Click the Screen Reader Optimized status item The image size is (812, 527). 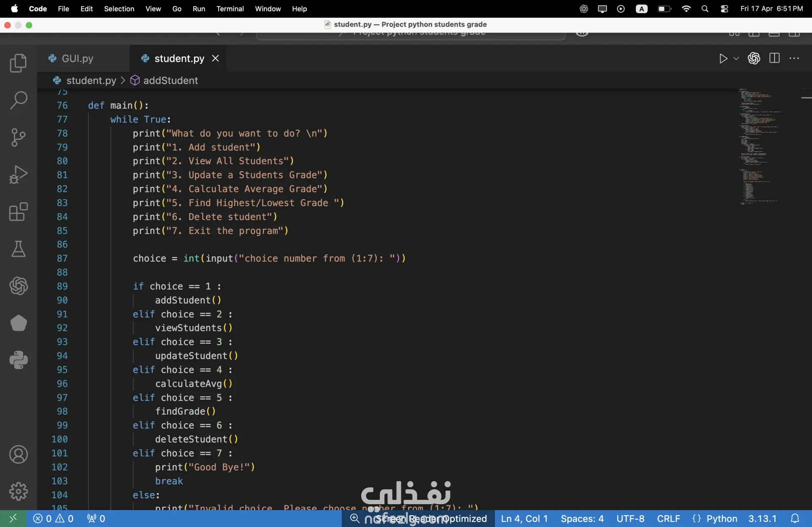431,519
